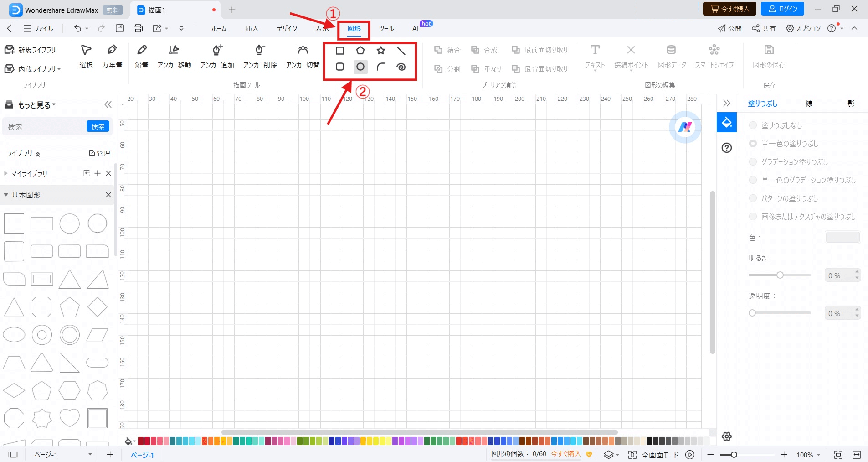The width and height of the screenshot is (868, 462).
Task: Switch to the ツール ribbon tab
Action: click(x=386, y=28)
